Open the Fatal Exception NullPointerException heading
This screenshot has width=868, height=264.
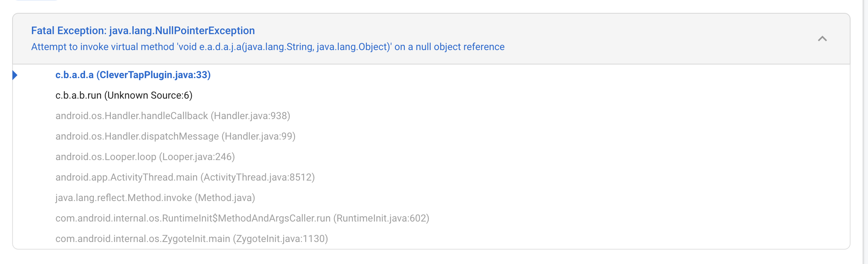142,31
